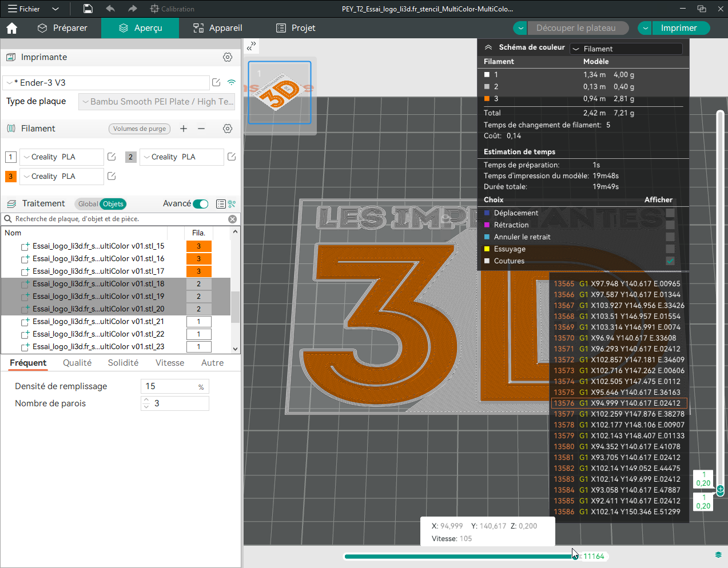
Task: Open filament settings gear icon
Action: (228, 129)
